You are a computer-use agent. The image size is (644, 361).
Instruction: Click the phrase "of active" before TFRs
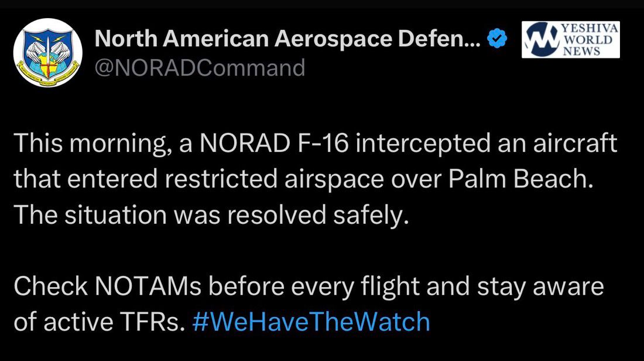[x=63, y=322]
